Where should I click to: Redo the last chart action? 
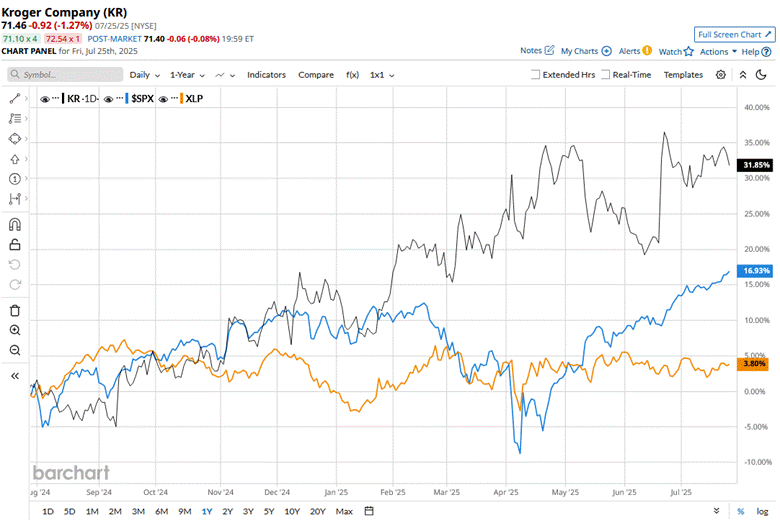14,285
